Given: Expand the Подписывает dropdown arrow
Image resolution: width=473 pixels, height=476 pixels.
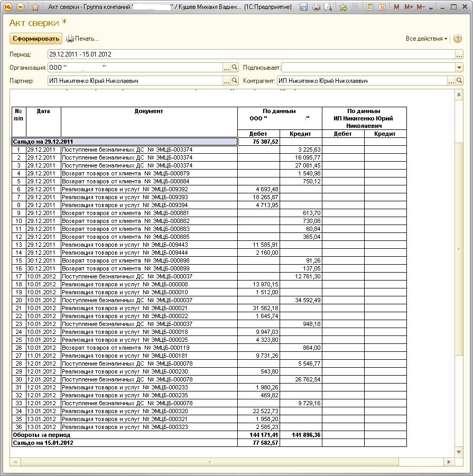Looking at the screenshot, I should tap(459, 68).
